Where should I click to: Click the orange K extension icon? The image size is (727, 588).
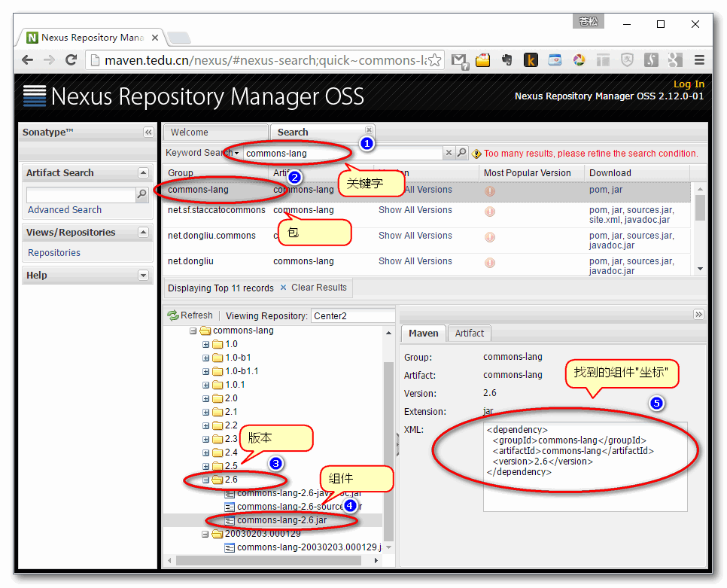(x=531, y=60)
